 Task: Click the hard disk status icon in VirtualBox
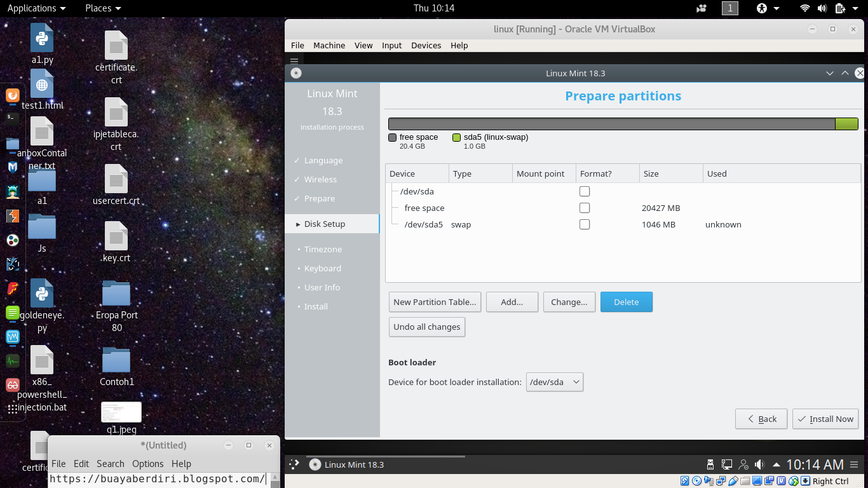click(684, 481)
